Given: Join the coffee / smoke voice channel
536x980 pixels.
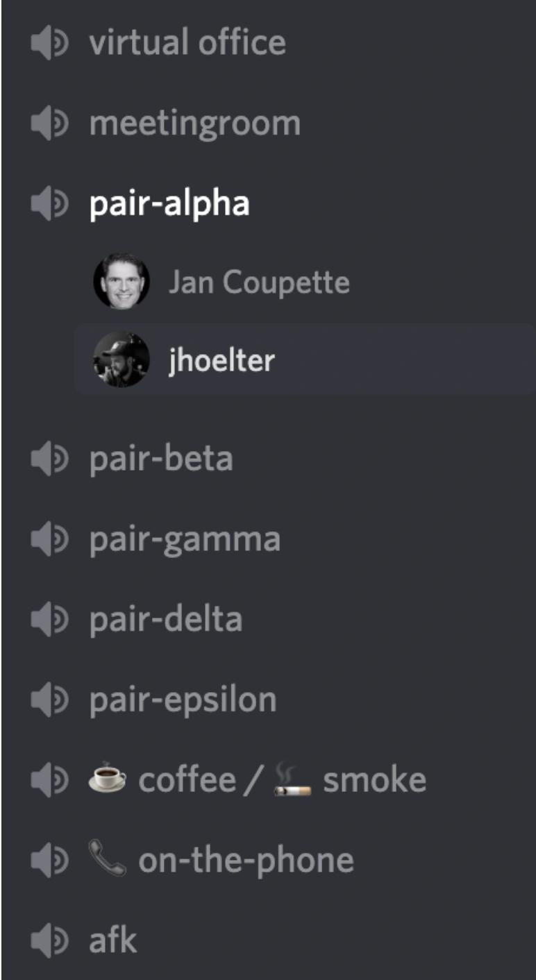Looking at the screenshot, I should [257, 780].
